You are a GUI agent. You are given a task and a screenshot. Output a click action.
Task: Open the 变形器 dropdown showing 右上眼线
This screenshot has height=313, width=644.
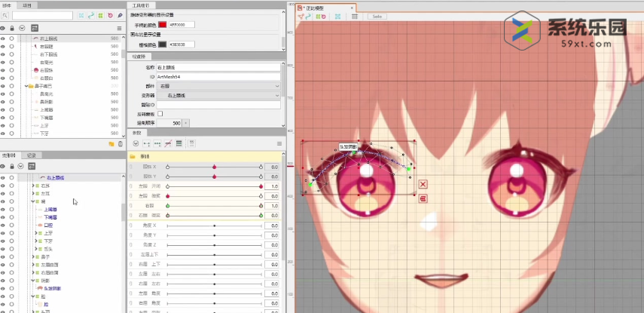click(218, 96)
